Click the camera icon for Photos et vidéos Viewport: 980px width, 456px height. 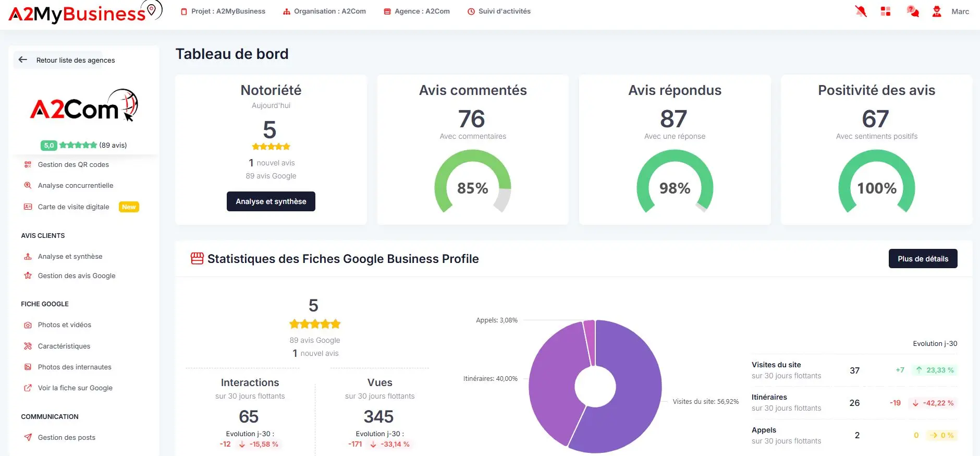[28, 325]
